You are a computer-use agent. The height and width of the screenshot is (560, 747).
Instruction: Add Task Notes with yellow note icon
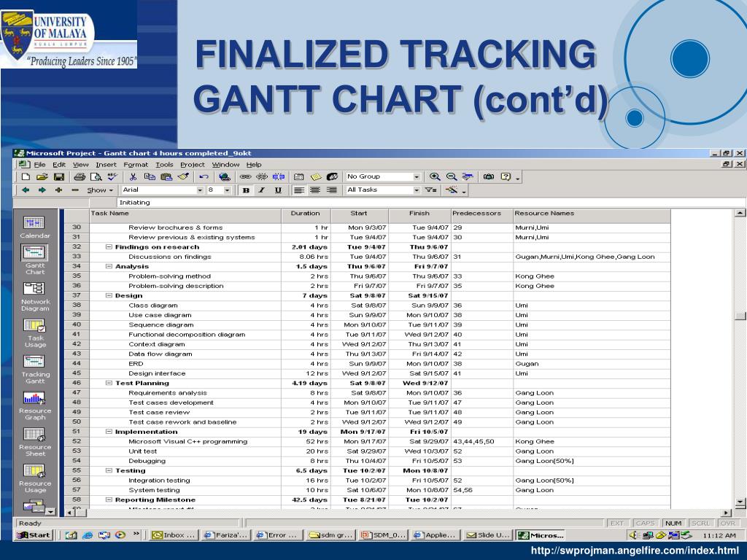[315, 176]
